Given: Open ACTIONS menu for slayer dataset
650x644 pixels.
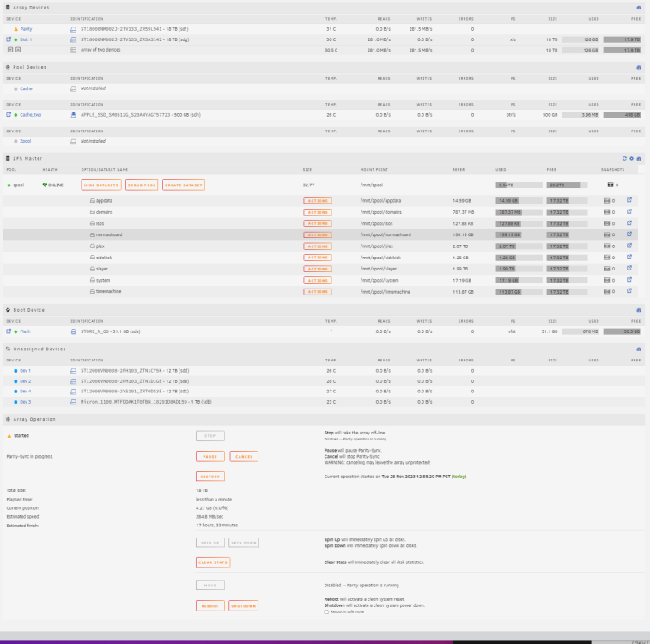Looking at the screenshot, I should (318, 269).
